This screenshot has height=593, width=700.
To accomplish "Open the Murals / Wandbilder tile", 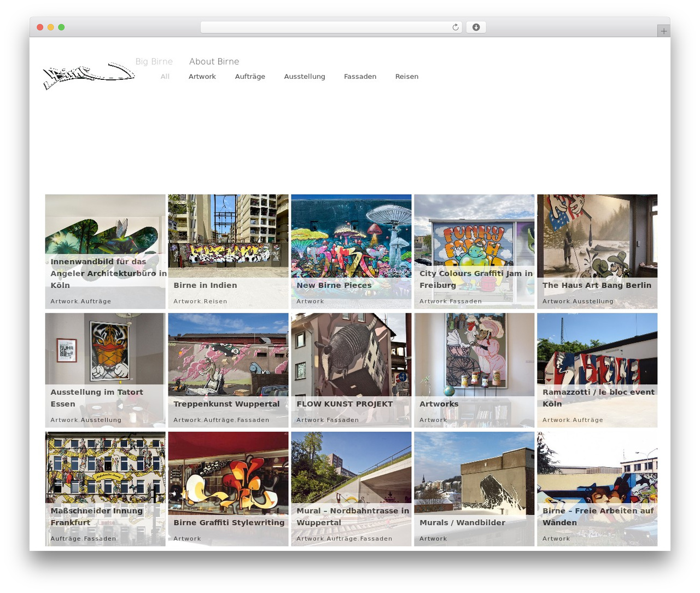I will point(474,489).
